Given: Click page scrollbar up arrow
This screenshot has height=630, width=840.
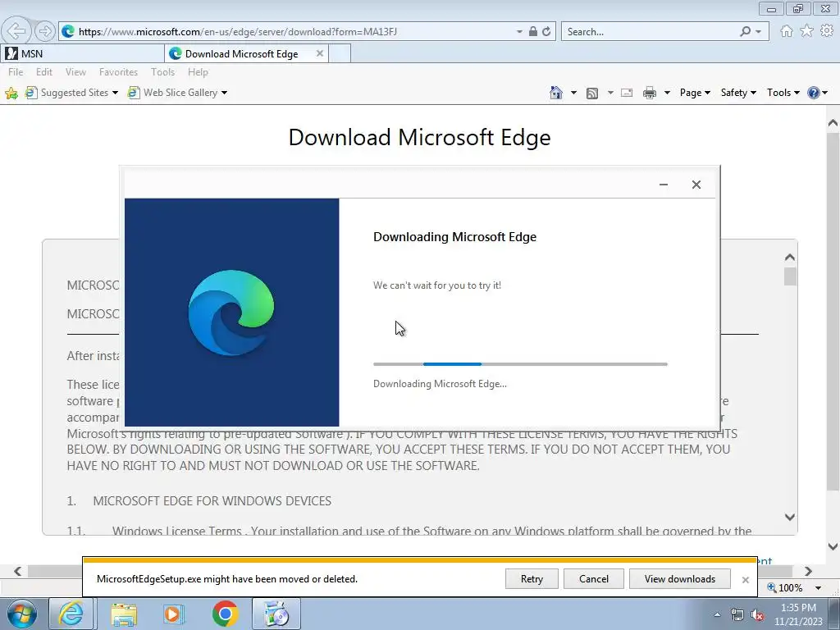Looking at the screenshot, I should 833,123.
